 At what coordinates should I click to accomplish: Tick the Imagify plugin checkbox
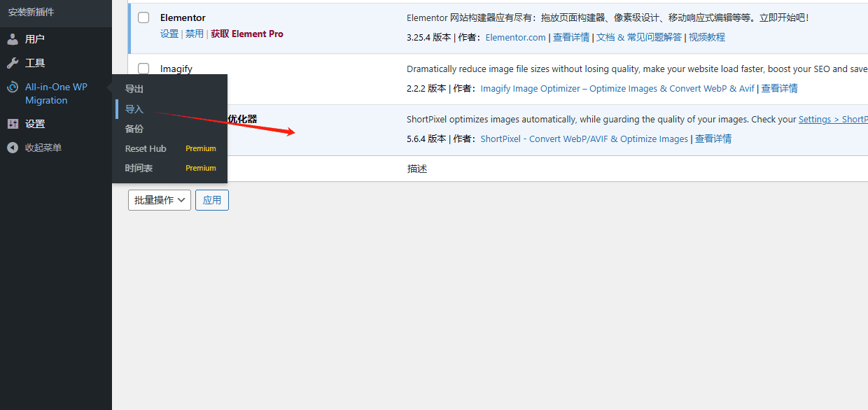click(143, 69)
